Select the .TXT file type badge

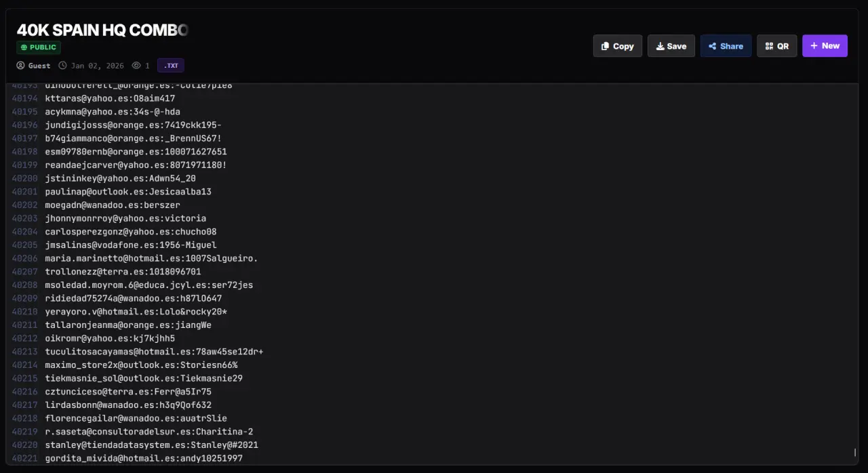171,66
